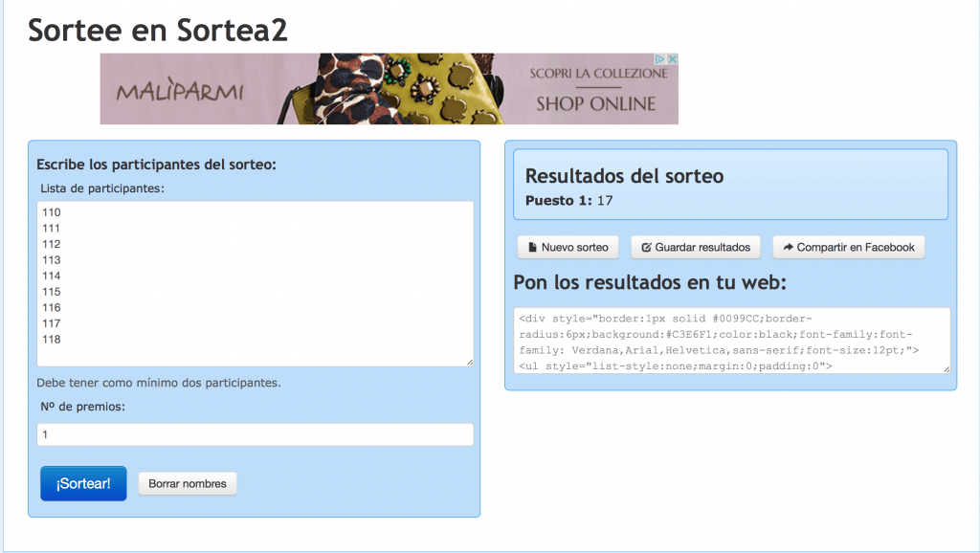
Task: Click the AdChoices triangle icon
Action: [x=659, y=58]
